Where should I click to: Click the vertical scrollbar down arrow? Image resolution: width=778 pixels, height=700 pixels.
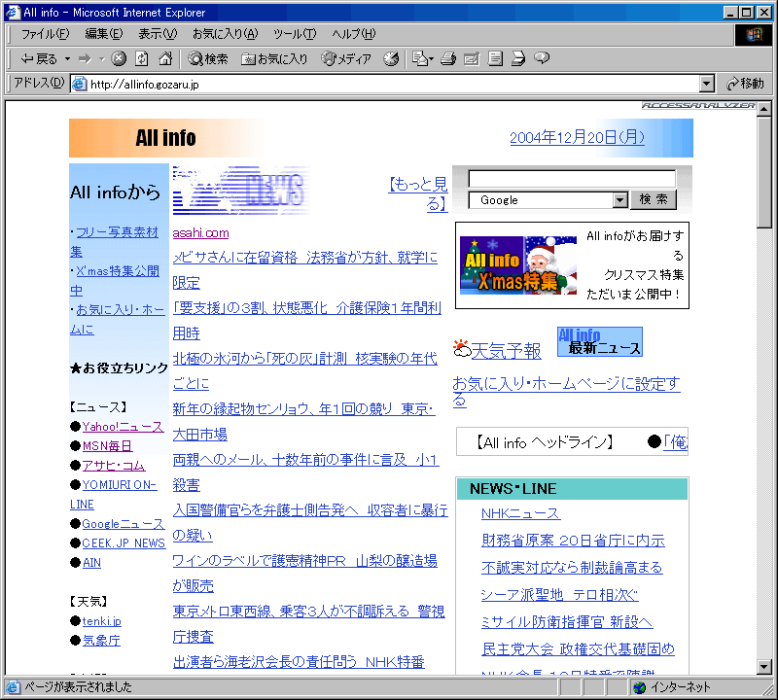tap(764, 666)
